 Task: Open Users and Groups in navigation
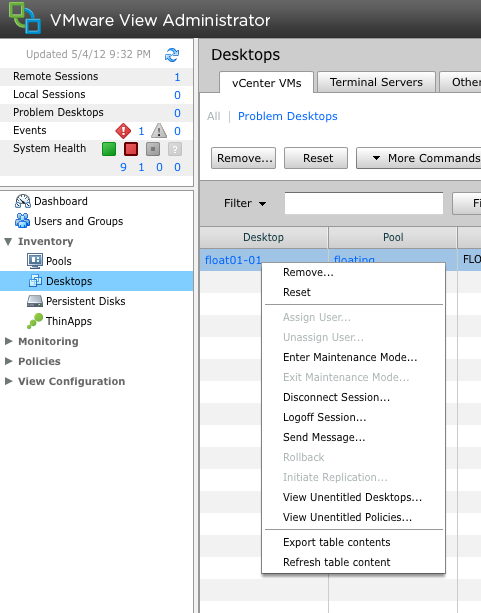79,221
